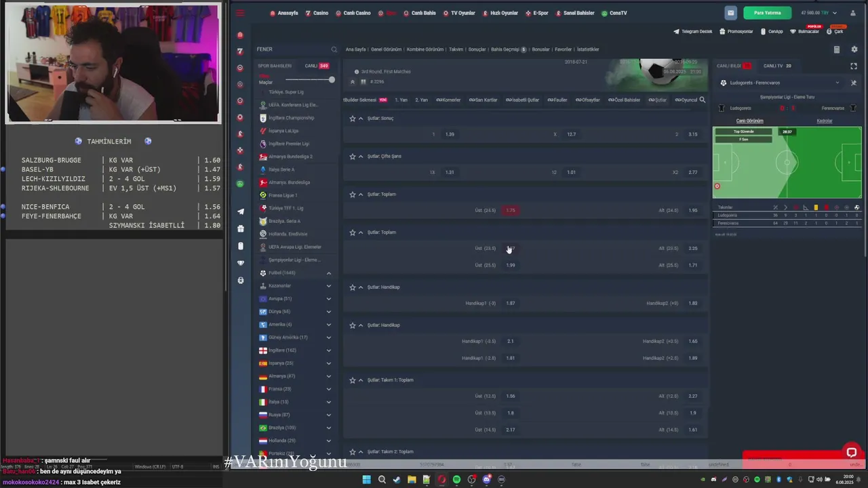Open the CANLI BİLGİ tab

[x=734, y=66]
